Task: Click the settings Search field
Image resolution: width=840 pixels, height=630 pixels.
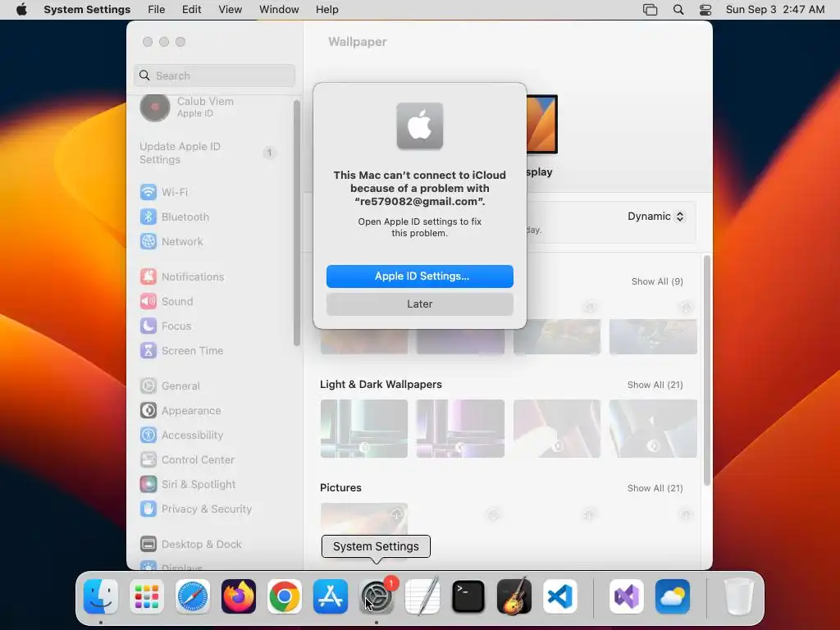Action: point(214,75)
